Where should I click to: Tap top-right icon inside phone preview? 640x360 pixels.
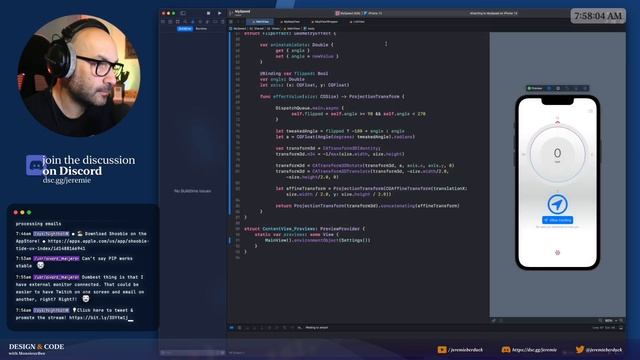590,111
